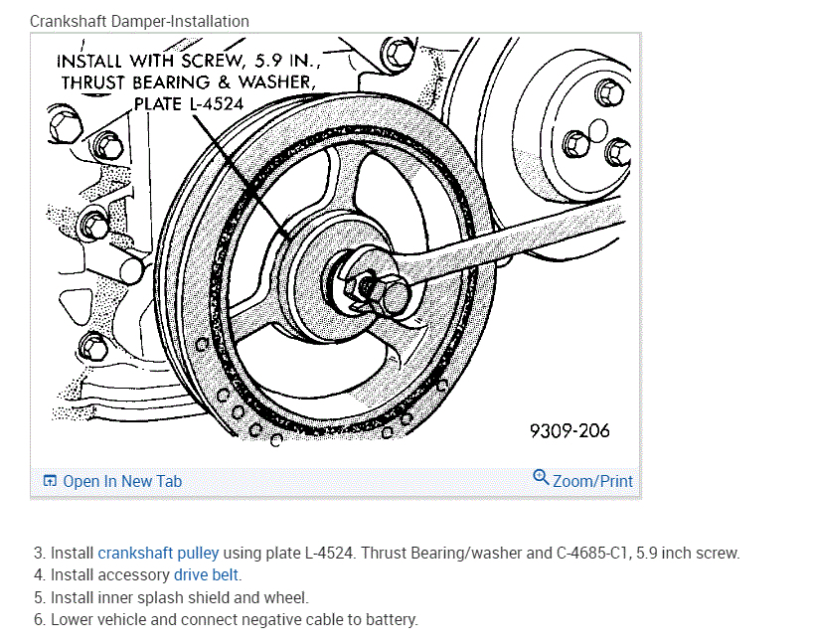This screenshot has height=644, width=814.
Task: Click the THRUST BEARING & WASHER label
Action: tap(189, 82)
